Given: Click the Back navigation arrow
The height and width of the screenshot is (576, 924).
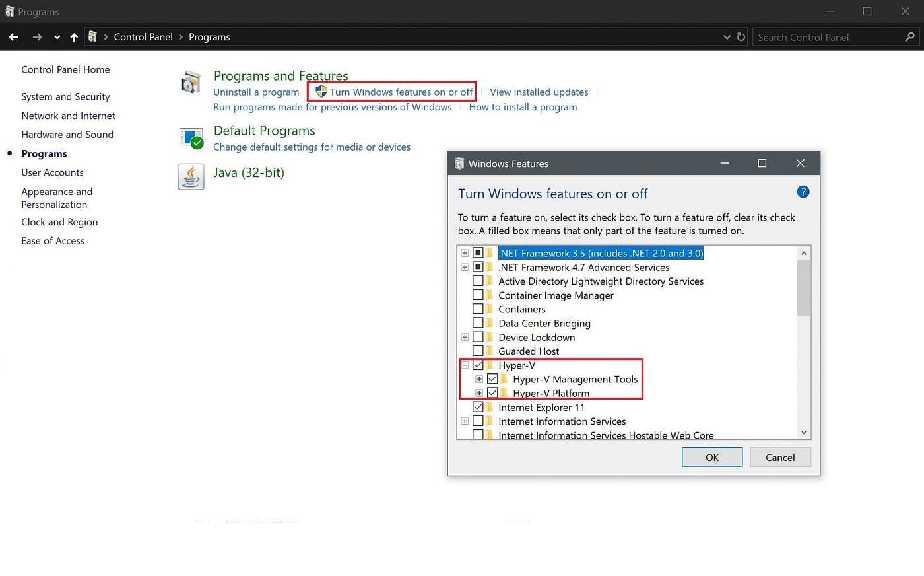Looking at the screenshot, I should tap(13, 37).
